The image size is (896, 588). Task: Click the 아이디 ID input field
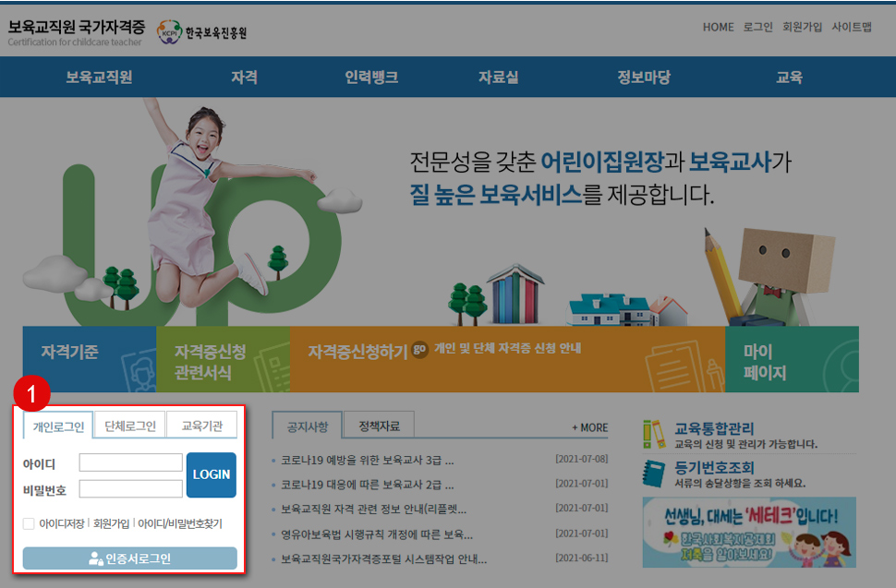tap(131, 462)
